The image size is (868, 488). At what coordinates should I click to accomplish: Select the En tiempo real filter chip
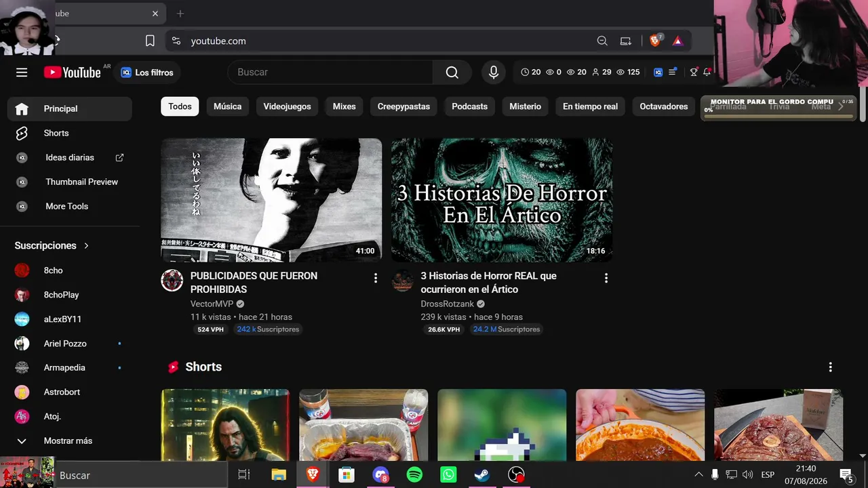tap(590, 106)
